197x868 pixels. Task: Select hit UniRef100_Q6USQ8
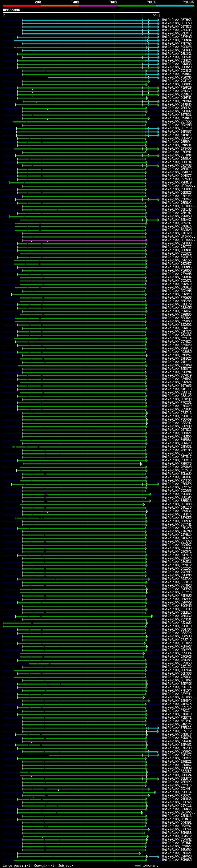click(x=177, y=426)
